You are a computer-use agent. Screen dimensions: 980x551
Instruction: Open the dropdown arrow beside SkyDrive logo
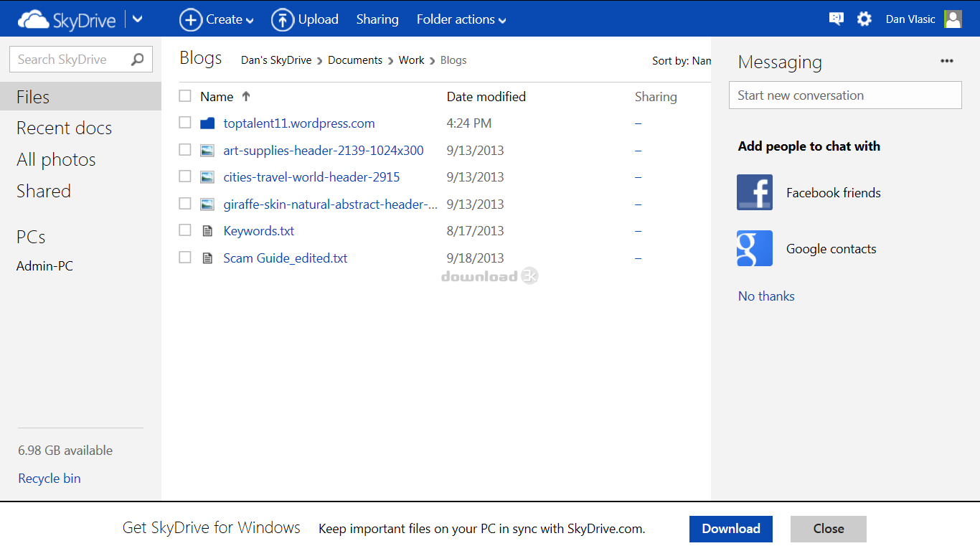[138, 19]
